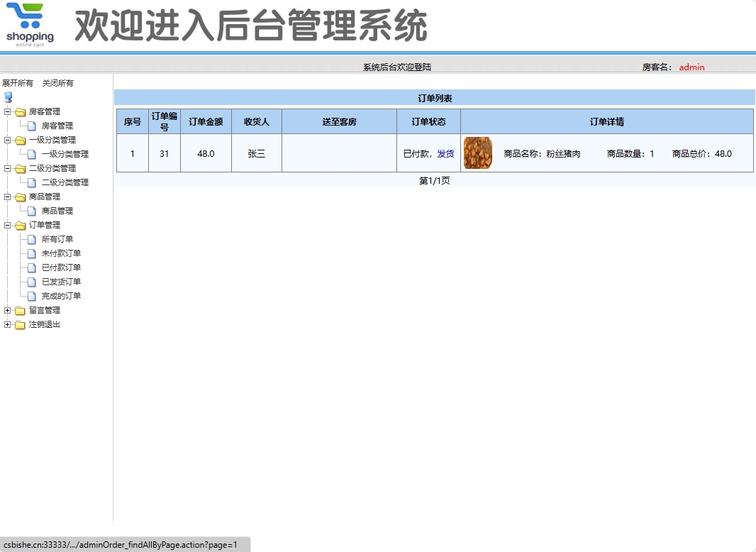Click the document icon beside 已发货订单

[x=32, y=282]
